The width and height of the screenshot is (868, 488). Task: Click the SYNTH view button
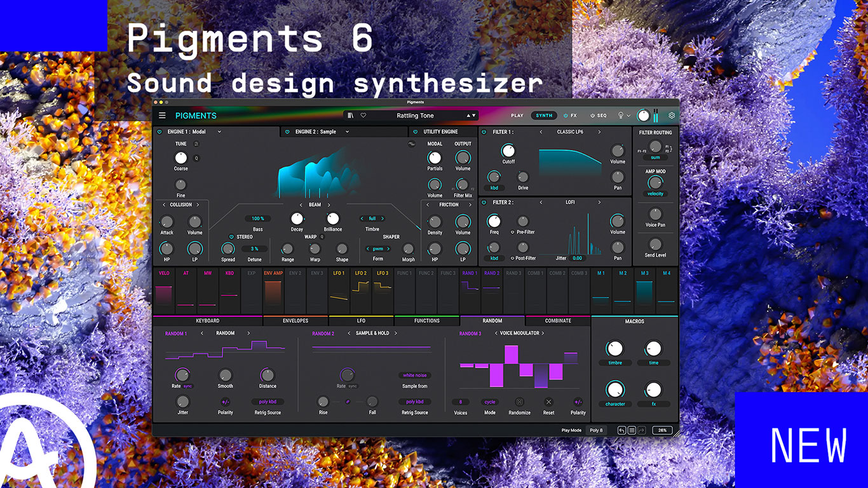pos(544,116)
